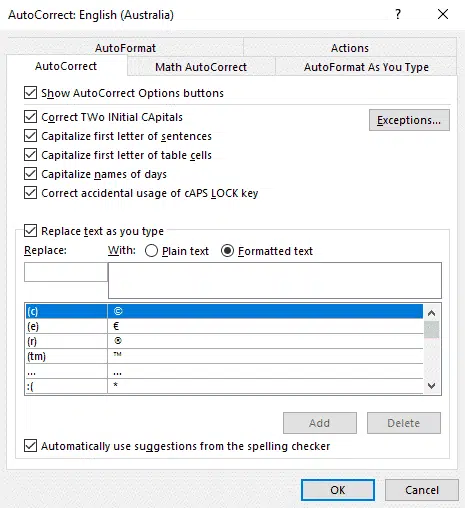
Task: Select the (r) registered symbol entry
Action: (x=224, y=341)
